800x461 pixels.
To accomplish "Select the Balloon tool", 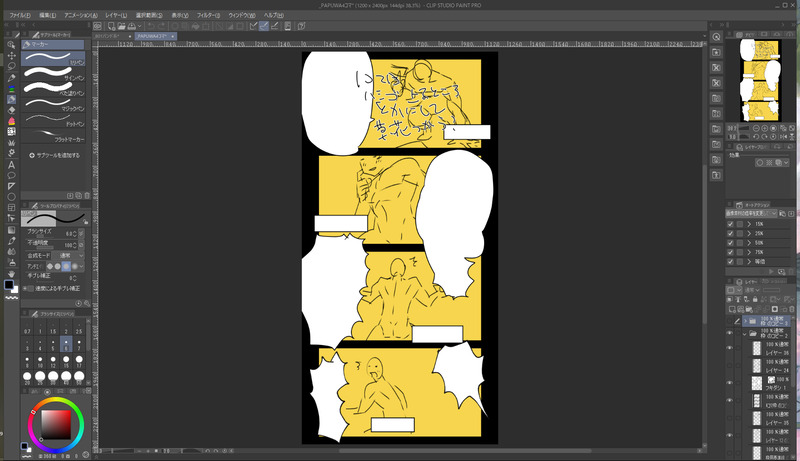I will (11, 175).
